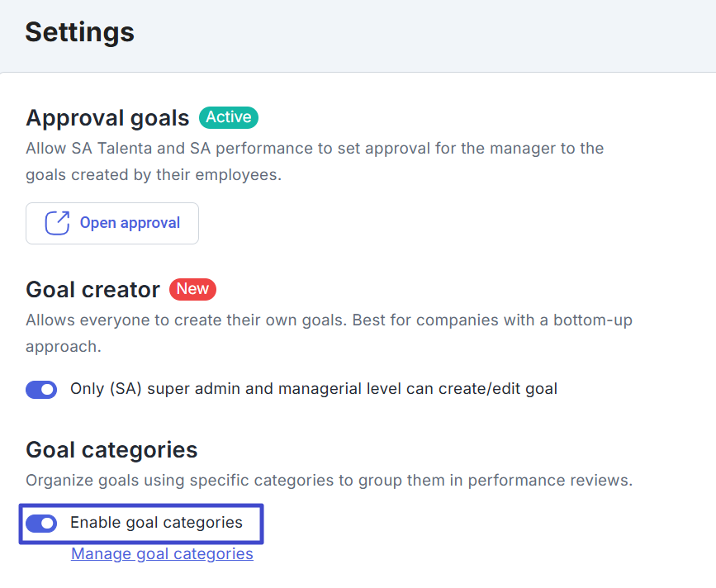
Task: Click the 'Open approval' text inside the button
Action: click(x=130, y=223)
